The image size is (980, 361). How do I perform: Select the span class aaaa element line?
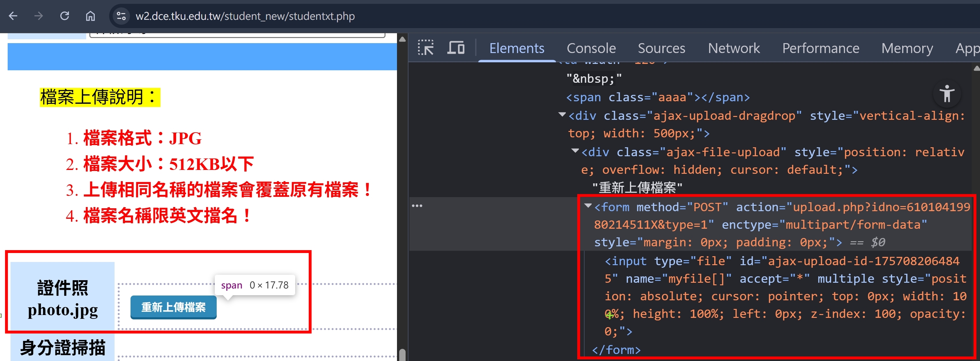click(x=658, y=97)
